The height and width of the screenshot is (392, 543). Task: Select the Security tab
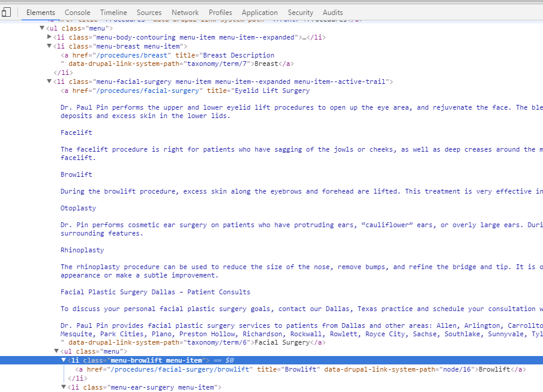300,13
